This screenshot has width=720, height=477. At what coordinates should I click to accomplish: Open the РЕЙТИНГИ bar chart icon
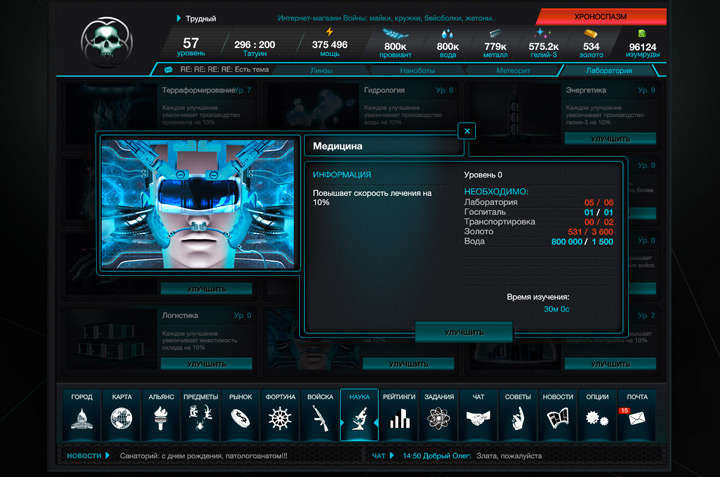click(x=399, y=415)
